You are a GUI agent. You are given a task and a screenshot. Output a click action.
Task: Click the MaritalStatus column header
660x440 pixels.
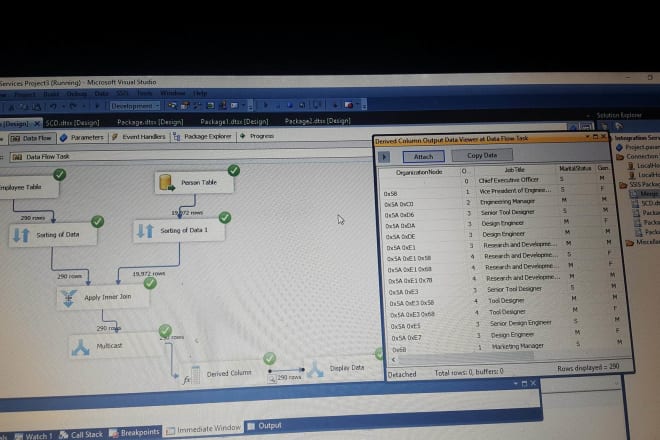575,168
